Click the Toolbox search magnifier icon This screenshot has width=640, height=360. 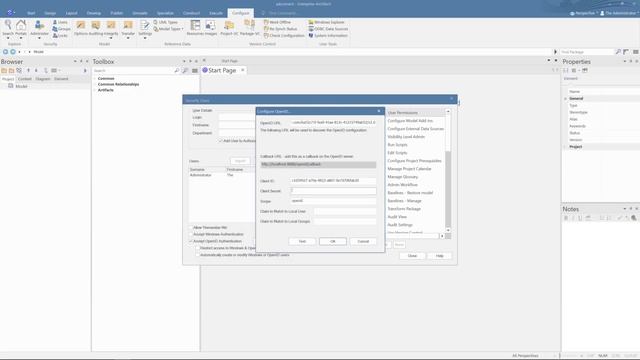pyautogui.click(x=177, y=71)
